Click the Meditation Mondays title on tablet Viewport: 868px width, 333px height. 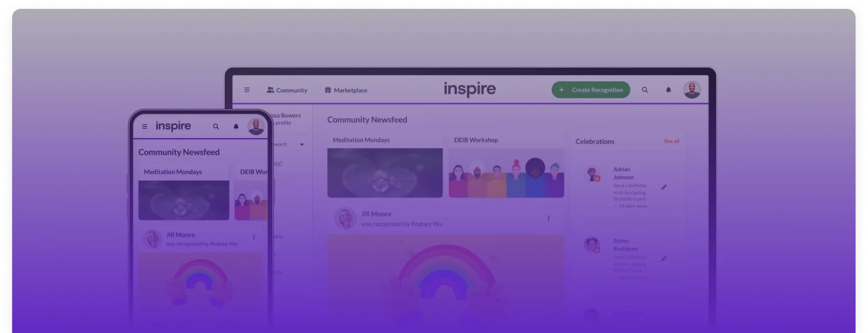coord(361,140)
